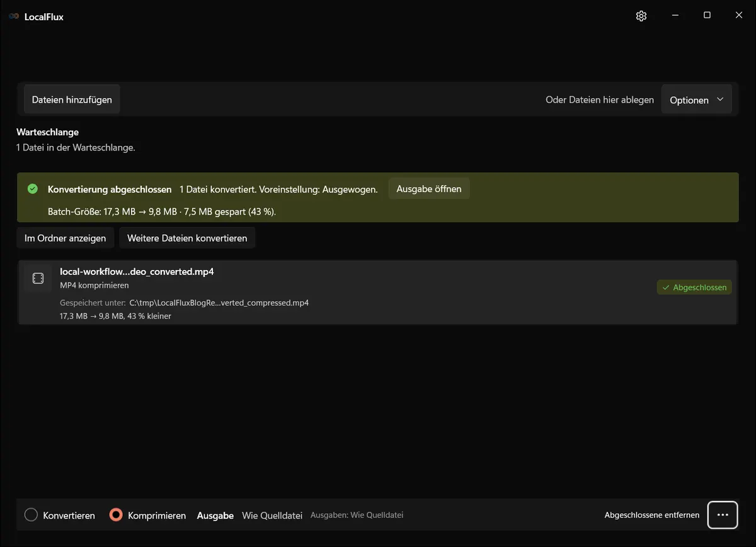Image resolution: width=756 pixels, height=547 pixels.
Task: Click the Ausgabe label in bottom bar
Action: click(x=215, y=515)
